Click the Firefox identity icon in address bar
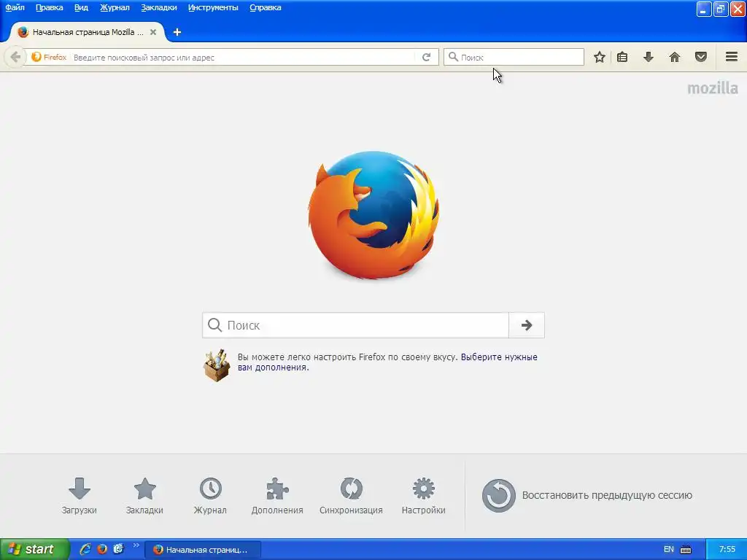This screenshot has width=747, height=560. point(36,57)
